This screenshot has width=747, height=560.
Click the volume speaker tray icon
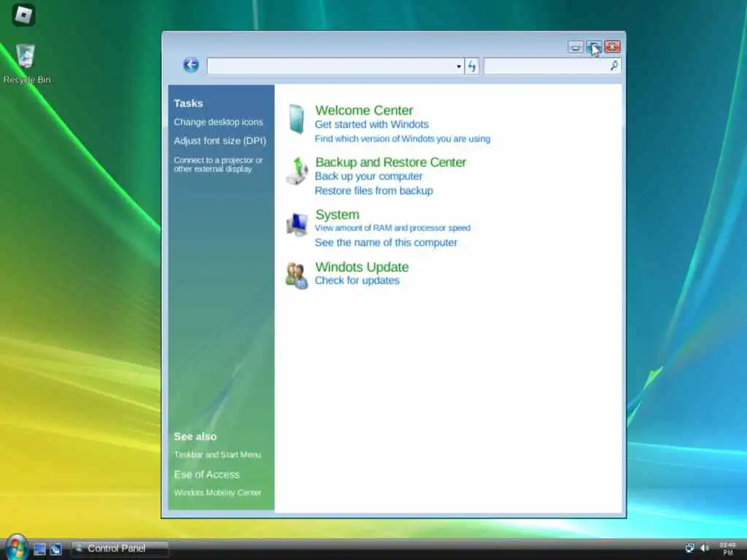(705, 548)
